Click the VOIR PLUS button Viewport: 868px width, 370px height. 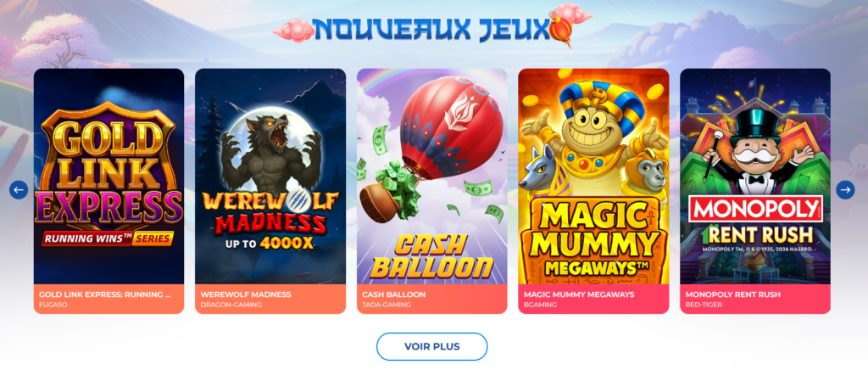(431, 347)
